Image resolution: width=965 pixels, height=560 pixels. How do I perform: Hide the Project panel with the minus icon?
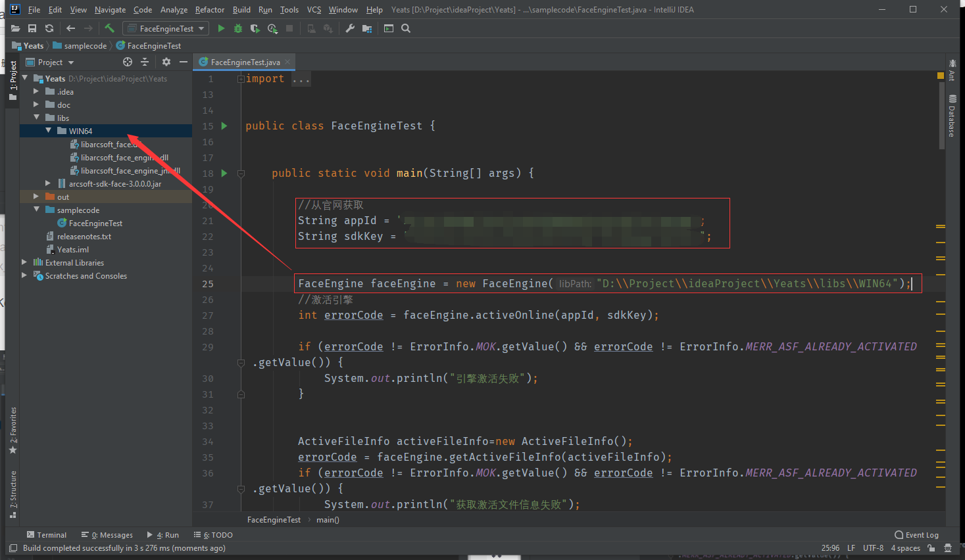[x=184, y=62]
